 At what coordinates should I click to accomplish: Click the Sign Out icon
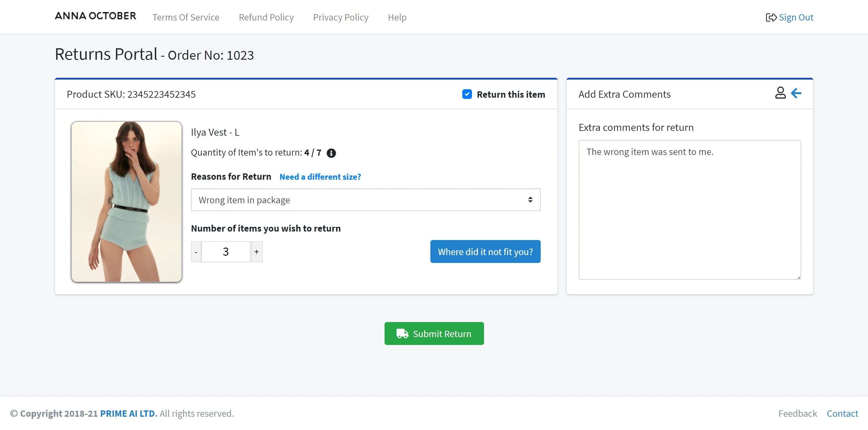coord(771,17)
